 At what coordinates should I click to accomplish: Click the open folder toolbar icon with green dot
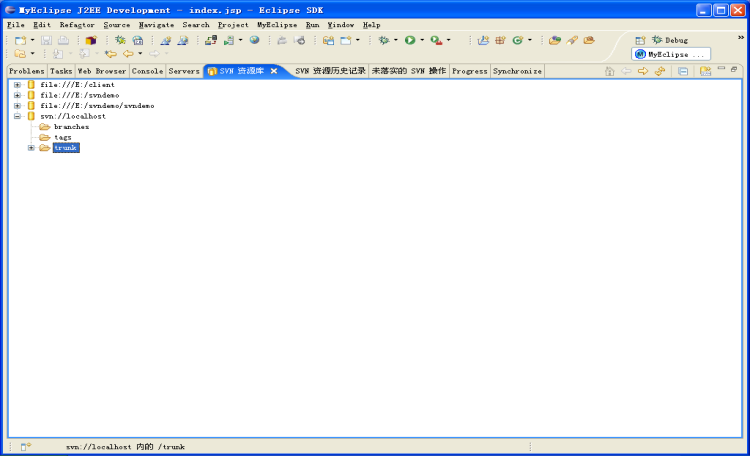(554, 41)
